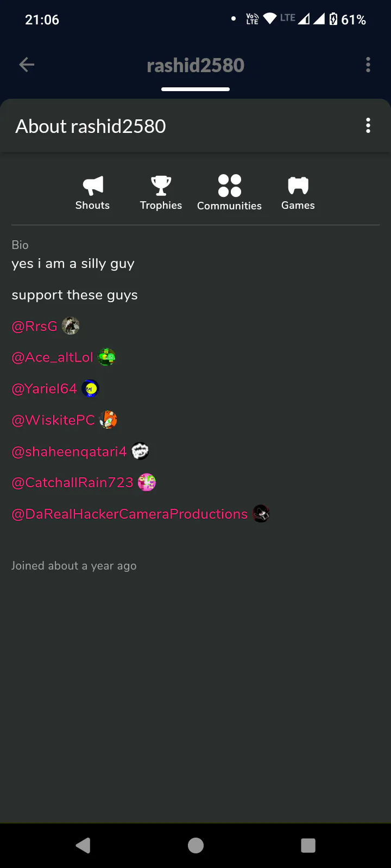Visit the @Yariel64 mention
The height and width of the screenshot is (868, 391).
[44, 388]
